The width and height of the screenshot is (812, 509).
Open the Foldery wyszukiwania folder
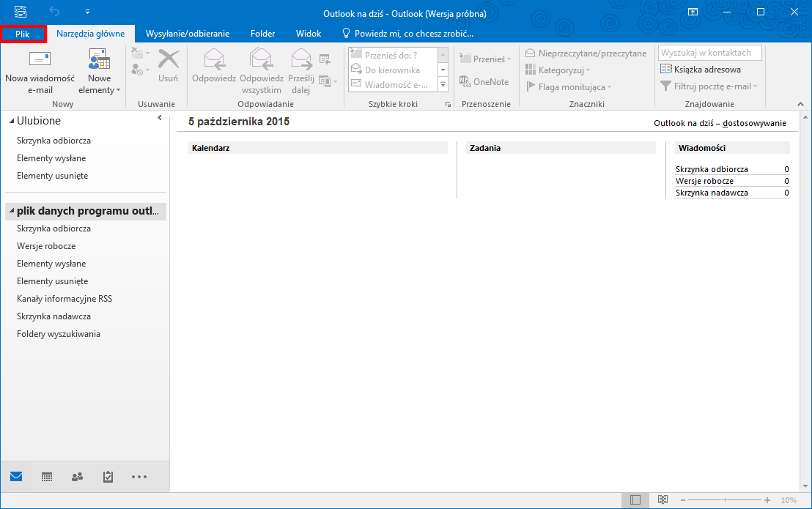[x=59, y=334]
